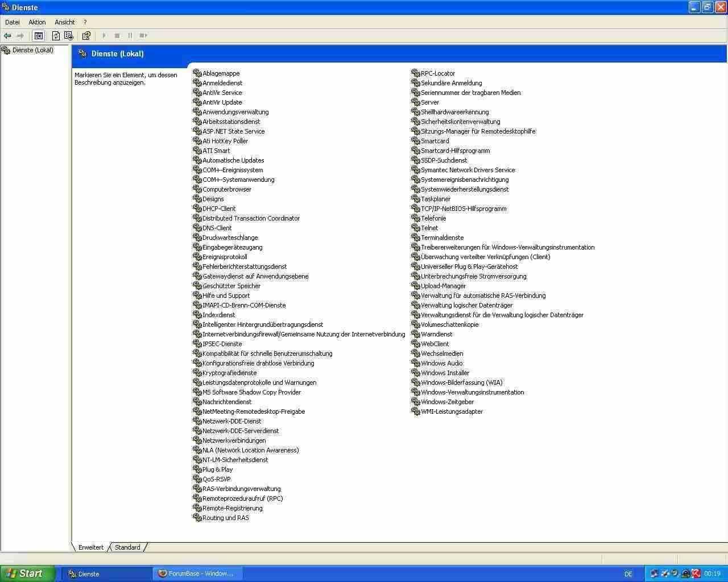Click the gear icon beside Telnet
This screenshot has width=728, height=582.
(416, 228)
